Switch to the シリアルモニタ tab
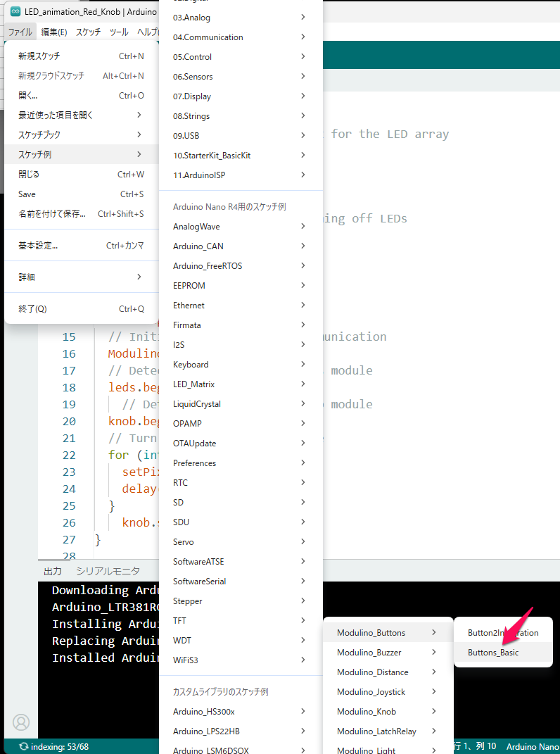Screen dimensions: 560x754 [x=108, y=571]
